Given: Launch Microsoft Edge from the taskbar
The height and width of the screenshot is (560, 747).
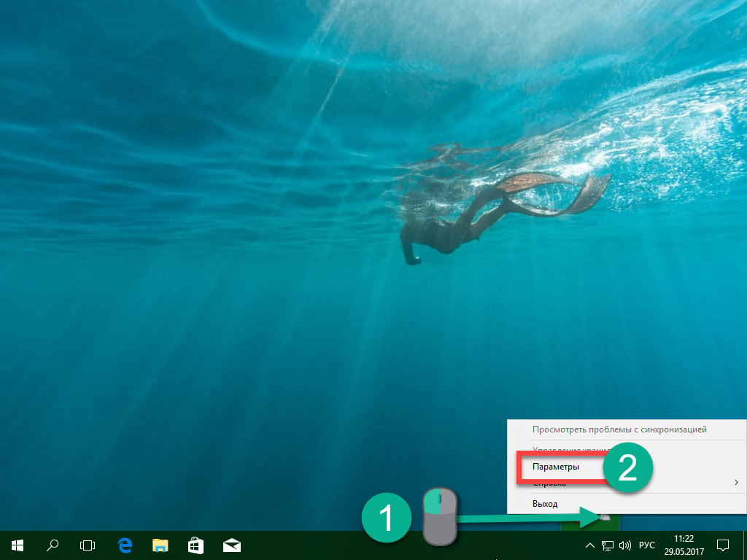Looking at the screenshot, I should tap(125, 545).
